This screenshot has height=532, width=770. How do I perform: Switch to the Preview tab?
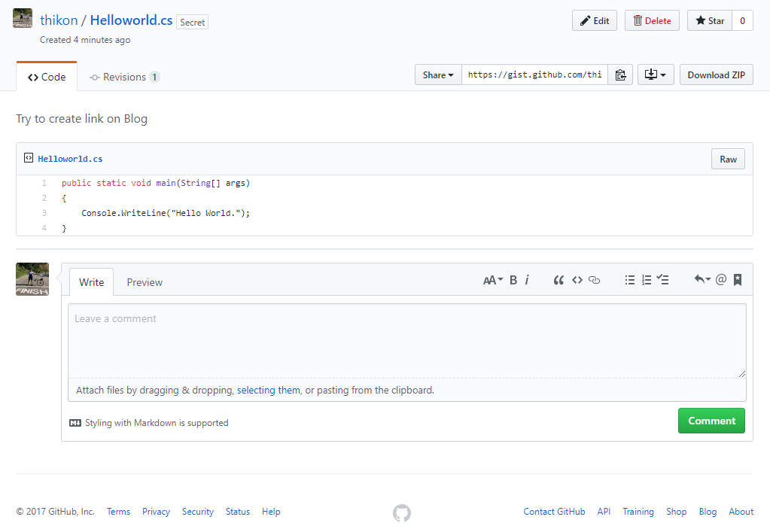(144, 282)
